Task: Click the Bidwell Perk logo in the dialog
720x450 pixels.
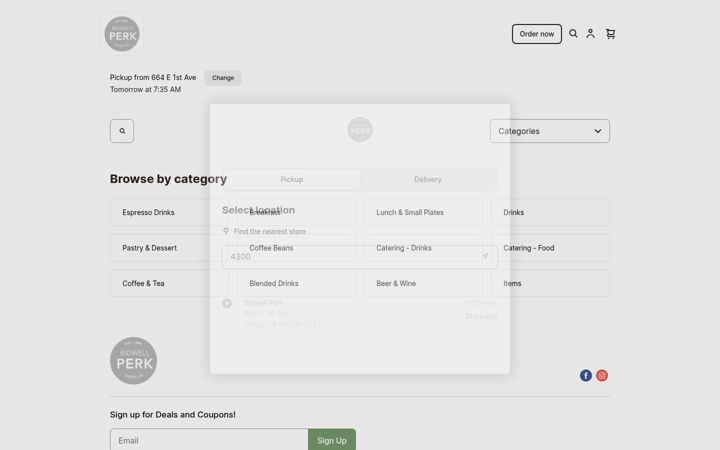Action: [360, 129]
